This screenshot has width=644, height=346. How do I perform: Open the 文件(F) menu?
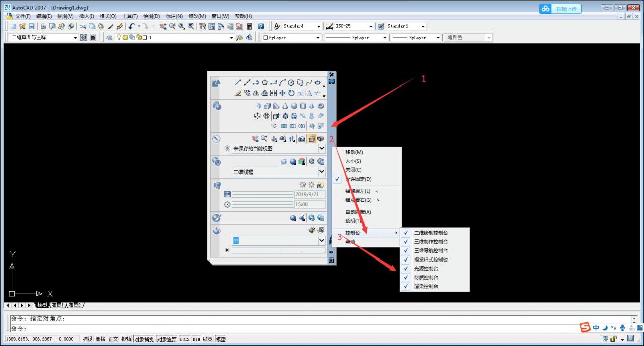(x=23, y=16)
